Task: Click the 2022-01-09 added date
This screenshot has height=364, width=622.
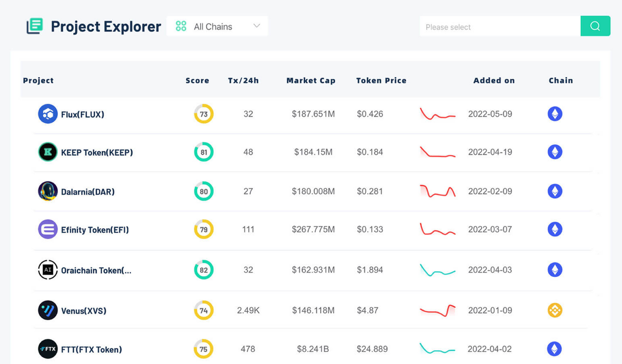Action: click(x=490, y=310)
